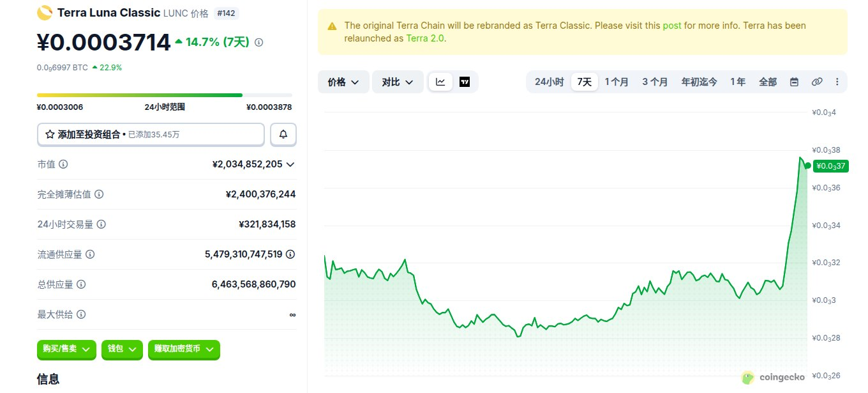Click the 6,463,568,860,790 total supply value

click(x=253, y=284)
